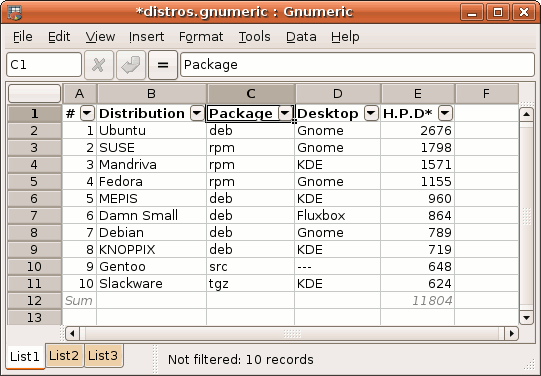
Task: Open the Package column filter dropdown
Action: [x=285, y=113]
